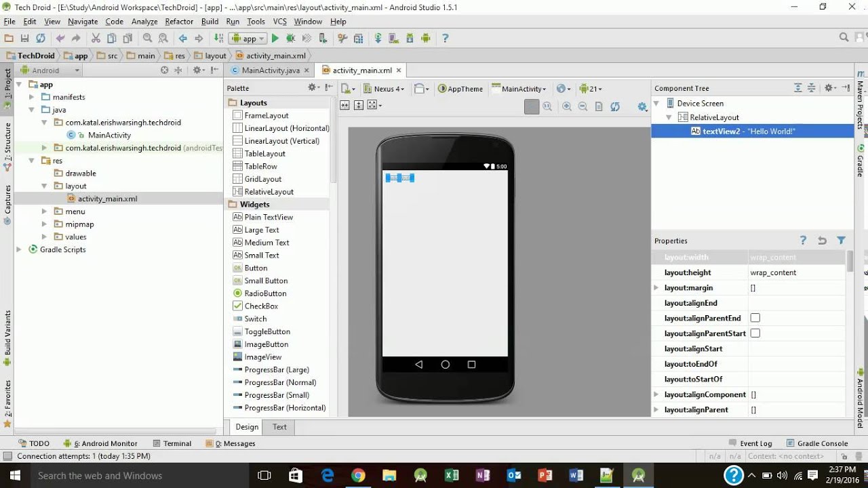Select CheckBox widget in palette

261,306
